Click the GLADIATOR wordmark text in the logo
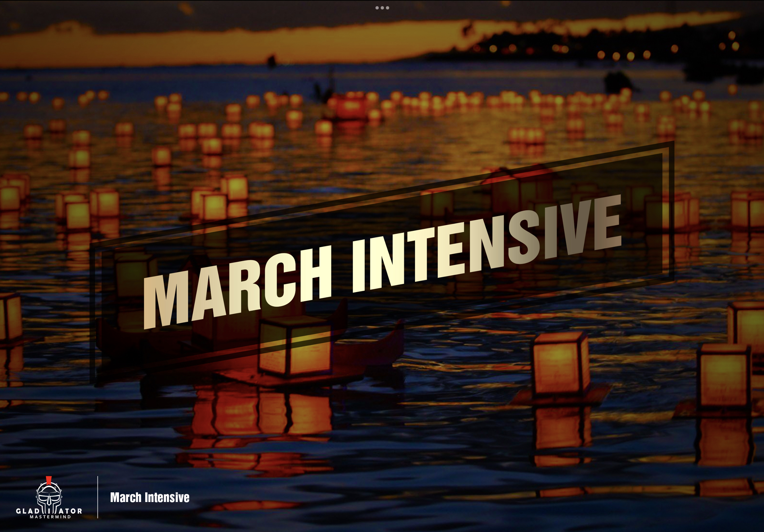This screenshot has height=532, width=764. pyautogui.click(x=49, y=511)
